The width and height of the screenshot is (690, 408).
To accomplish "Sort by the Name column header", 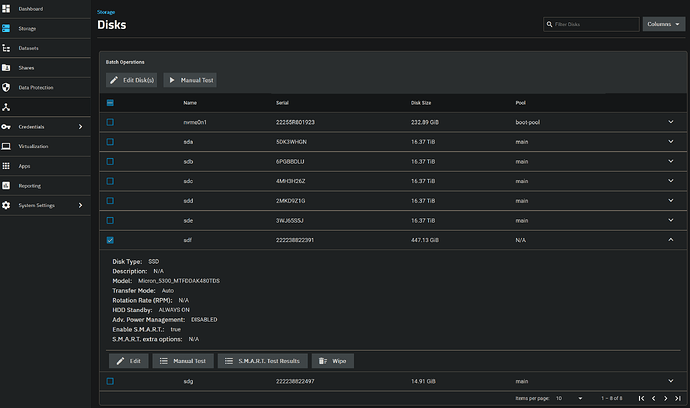I will pos(190,103).
